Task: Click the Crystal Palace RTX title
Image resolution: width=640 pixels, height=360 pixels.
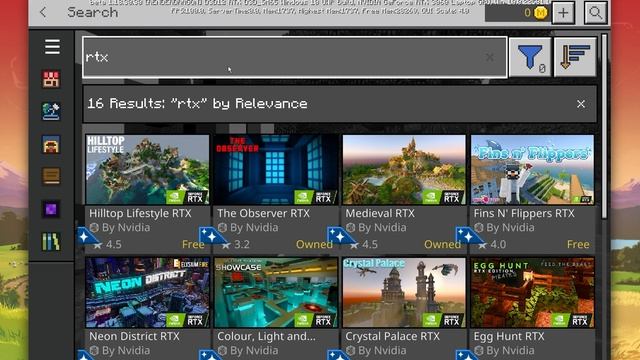Action: point(392,336)
